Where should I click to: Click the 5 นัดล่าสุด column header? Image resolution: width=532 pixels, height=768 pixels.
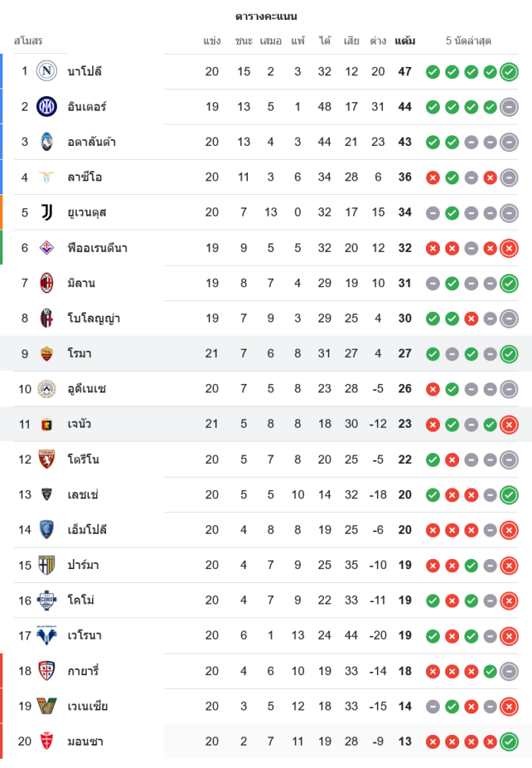[468, 41]
